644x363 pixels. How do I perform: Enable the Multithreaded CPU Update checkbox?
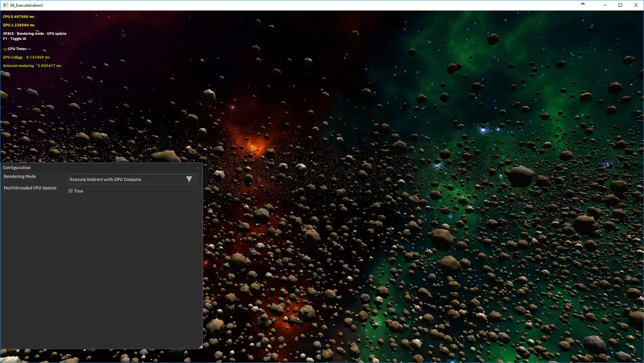71,191
